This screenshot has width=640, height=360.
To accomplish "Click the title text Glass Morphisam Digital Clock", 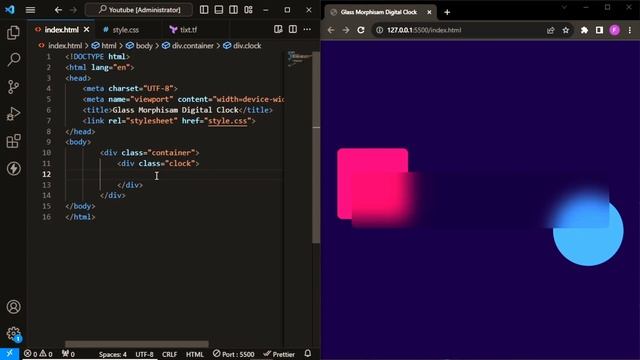I will pyautogui.click(x=175, y=110).
